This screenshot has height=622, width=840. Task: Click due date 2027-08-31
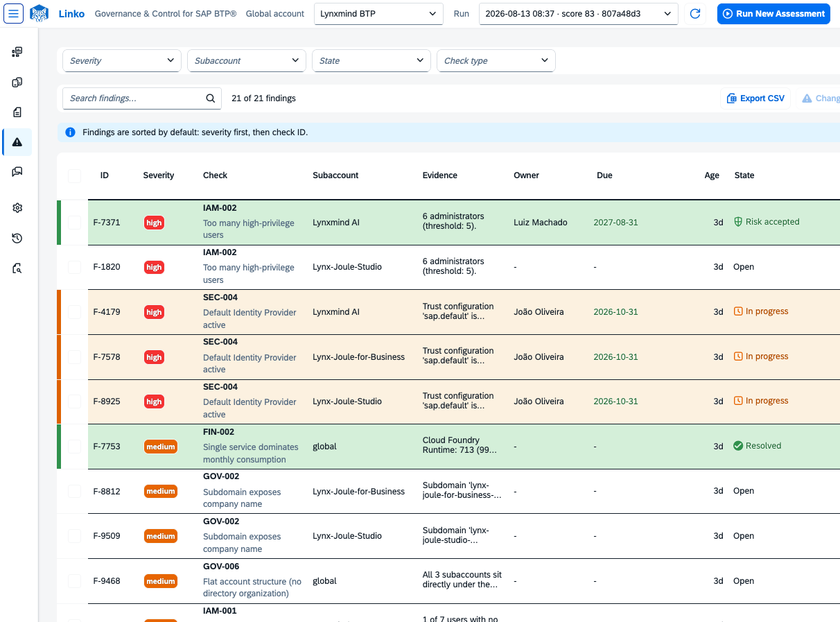click(615, 223)
